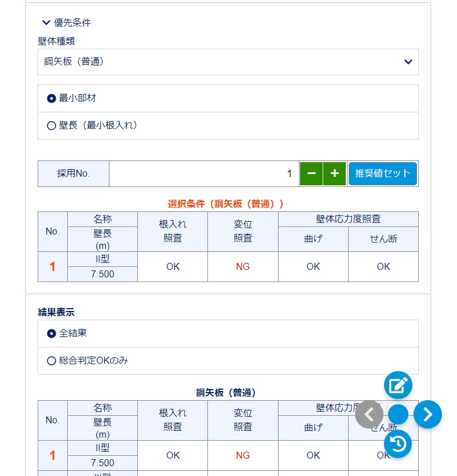Screen dimensions: 457x476
Task: Click red NG cell in 選択条件 table
Action: [243, 267]
